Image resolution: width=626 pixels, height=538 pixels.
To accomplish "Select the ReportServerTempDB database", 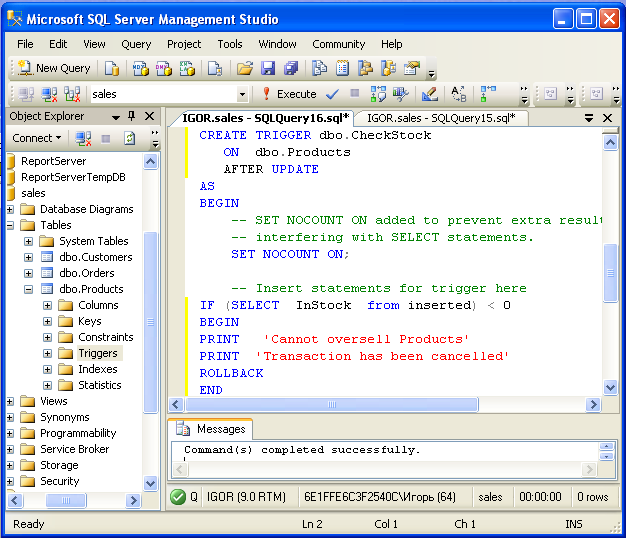I will click(73, 177).
